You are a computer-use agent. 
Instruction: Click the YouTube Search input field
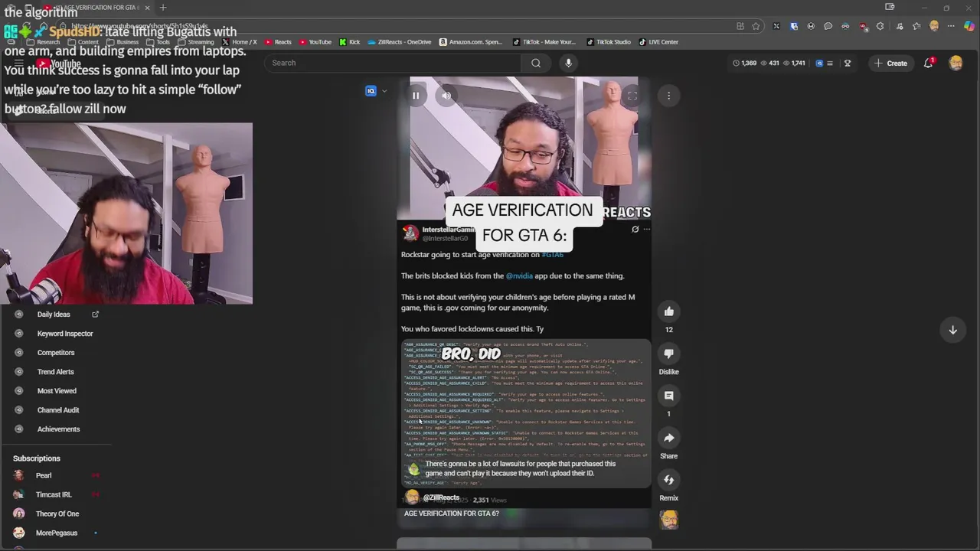(x=394, y=63)
